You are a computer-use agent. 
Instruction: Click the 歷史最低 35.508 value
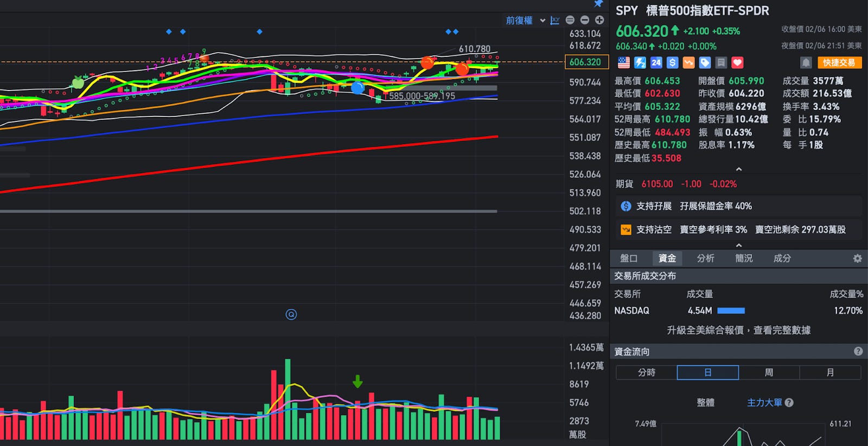click(666, 158)
